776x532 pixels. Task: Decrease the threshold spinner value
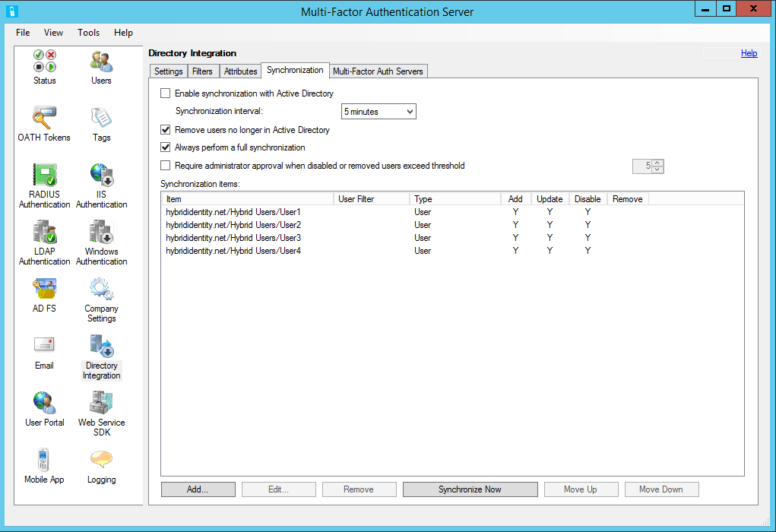pos(657,169)
